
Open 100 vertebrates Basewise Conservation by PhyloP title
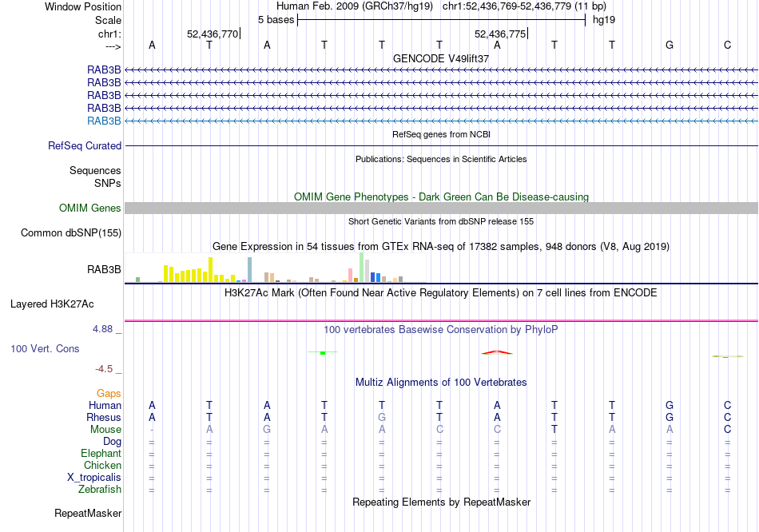click(441, 330)
